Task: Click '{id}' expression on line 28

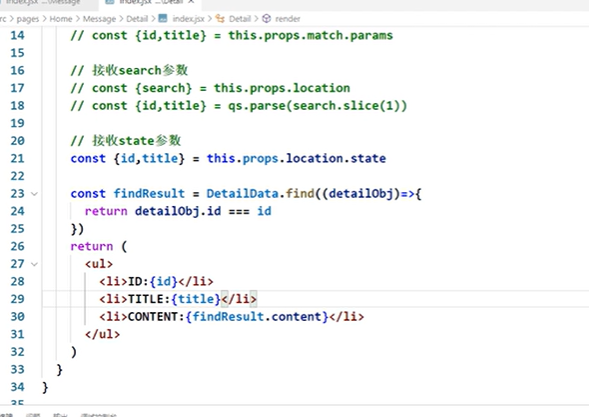Action: coord(163,281)
